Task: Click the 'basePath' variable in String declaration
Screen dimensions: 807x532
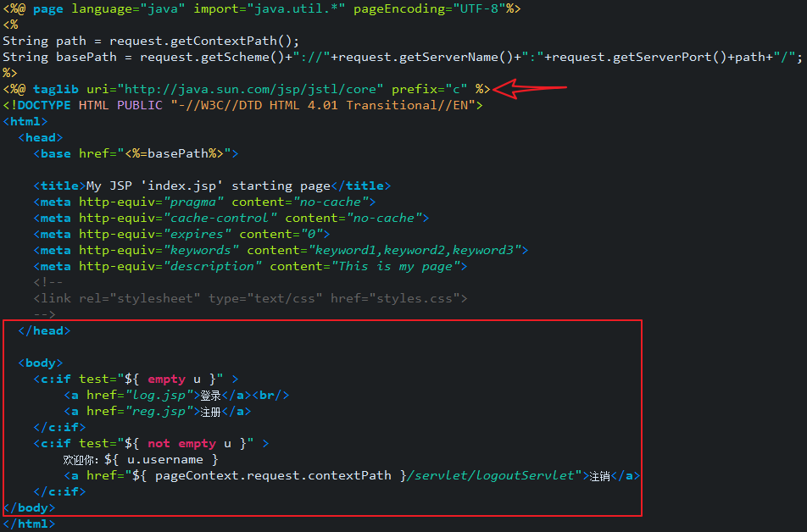Action: point(86,57)
